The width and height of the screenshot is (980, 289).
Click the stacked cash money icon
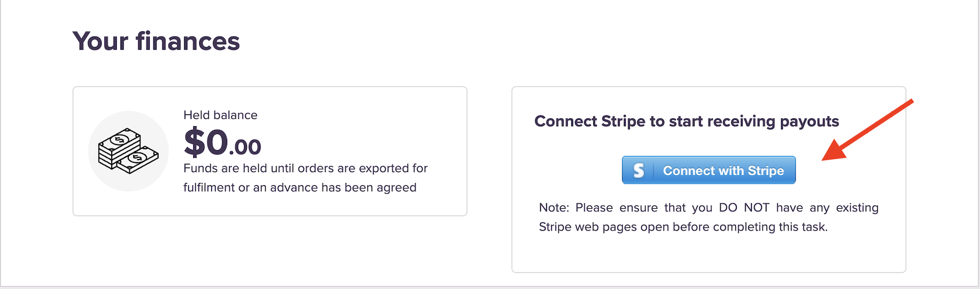(x=128, y=151)
